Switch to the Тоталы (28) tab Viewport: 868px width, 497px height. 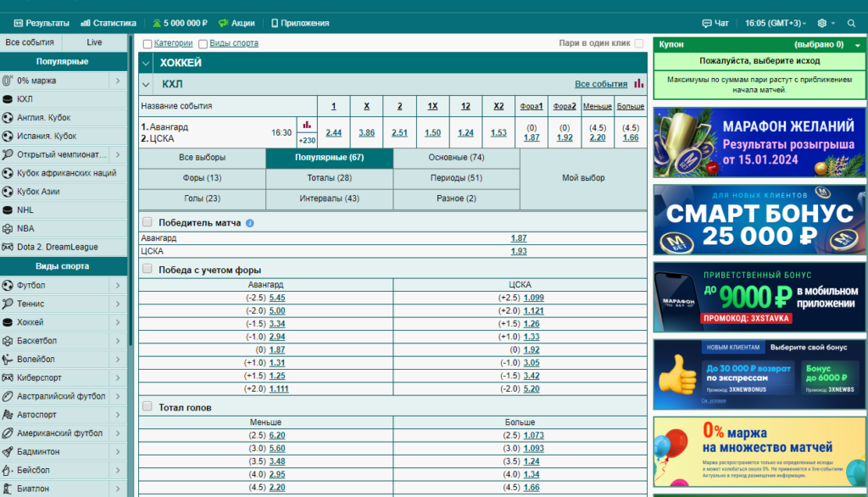coord(330,178)
